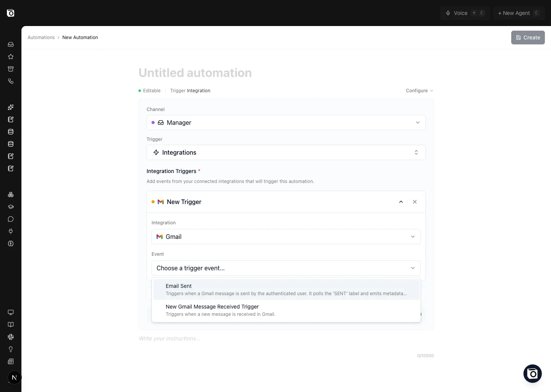
Task: Open the open-book docs sidebar icon
Action: tap(11, 325)
